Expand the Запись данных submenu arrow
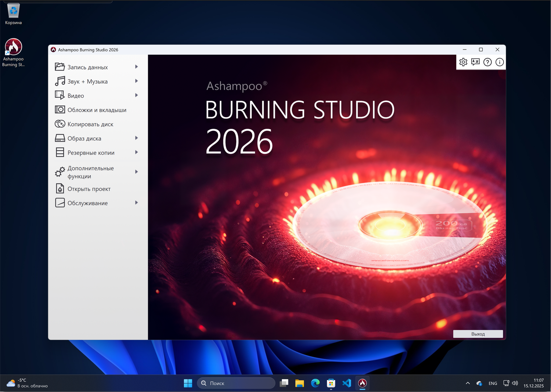The image size is (551, 392). pyautogui.click(x=136, y=67)
